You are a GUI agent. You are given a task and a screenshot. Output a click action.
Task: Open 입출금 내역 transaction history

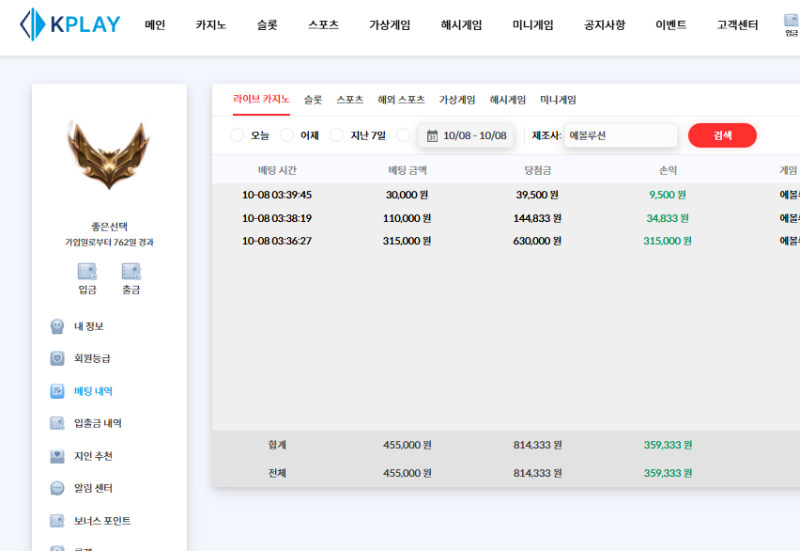tap(97, 423)
